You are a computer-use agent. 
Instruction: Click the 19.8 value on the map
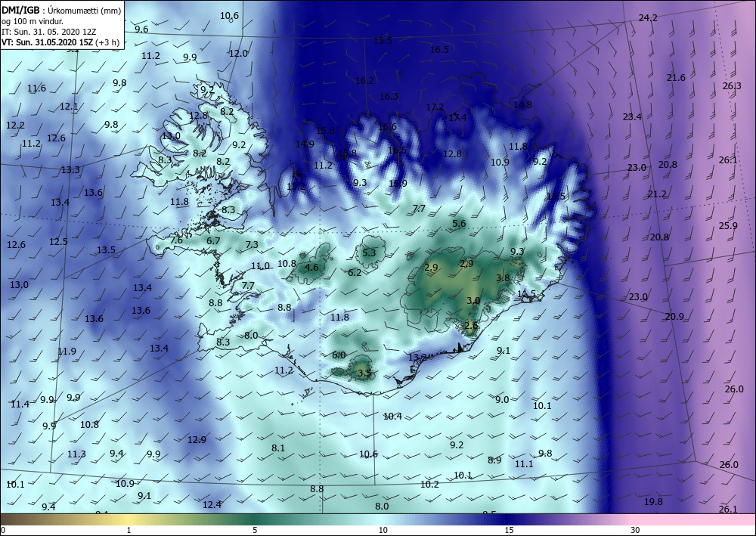(653, 502)
